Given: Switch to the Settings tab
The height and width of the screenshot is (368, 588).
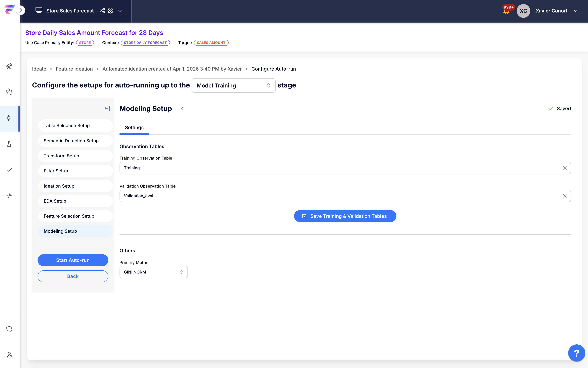Looking at the screenshot, I should [134, 127].
